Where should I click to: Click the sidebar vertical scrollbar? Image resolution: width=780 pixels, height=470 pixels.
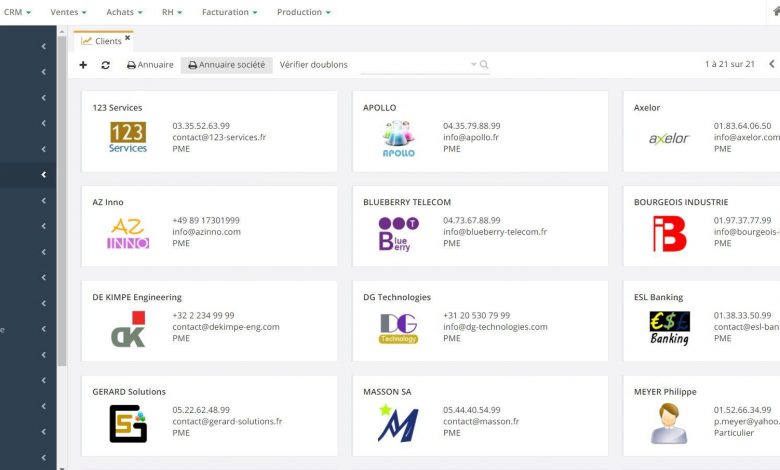62,201
